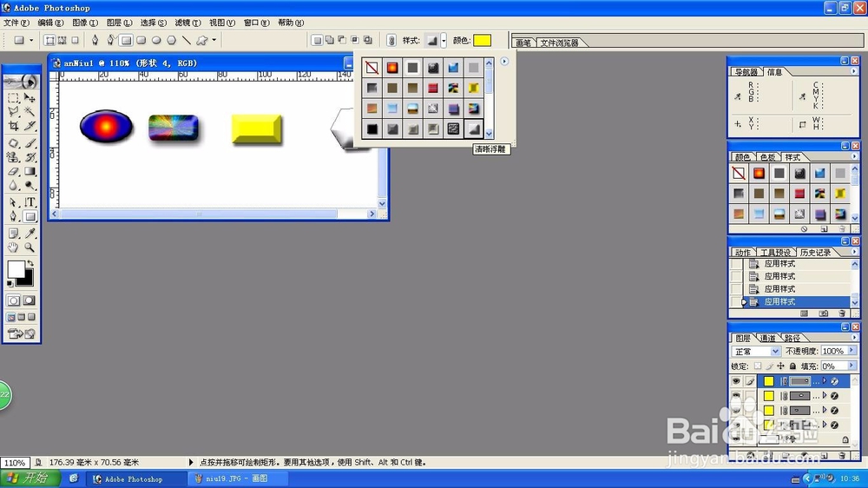The image size is (868, 488).
Task: Select the Hand tool
Action: point(13,247)
